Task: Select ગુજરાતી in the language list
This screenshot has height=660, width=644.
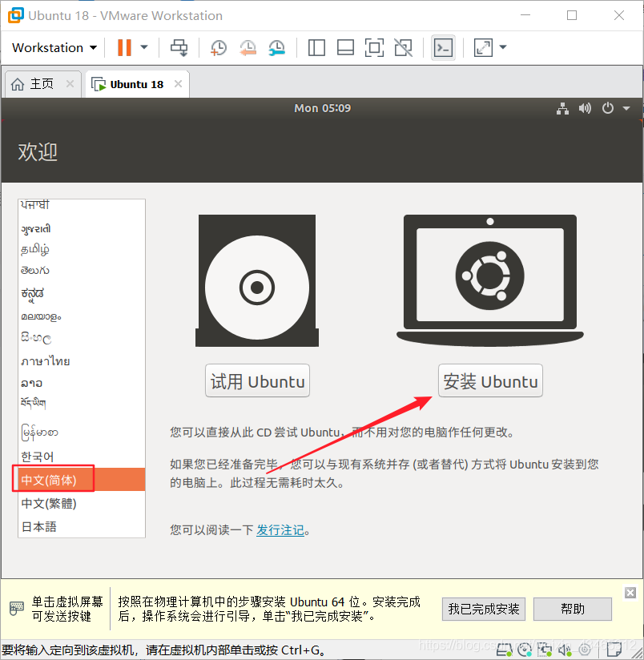Action: pyautogui.click(x=82, y=228)
